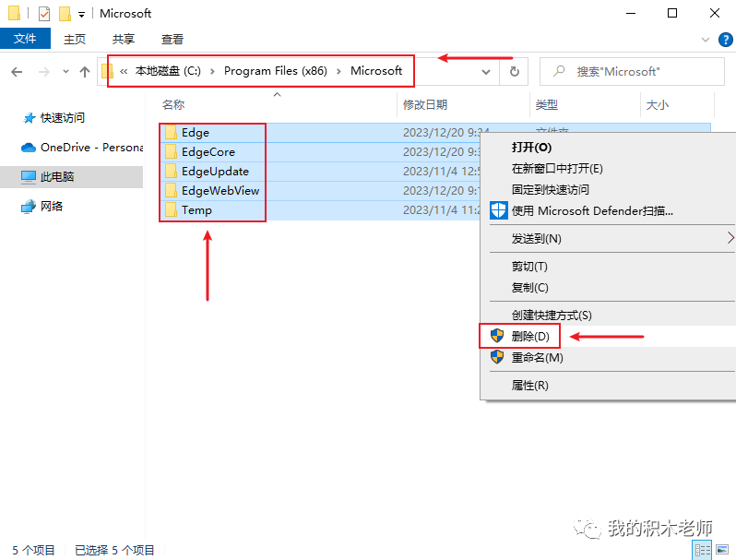The width and height of the screenshot is (736, 560).
Task: Click 本地磁盘 (C:) in the address path
Action: point(168,71)
